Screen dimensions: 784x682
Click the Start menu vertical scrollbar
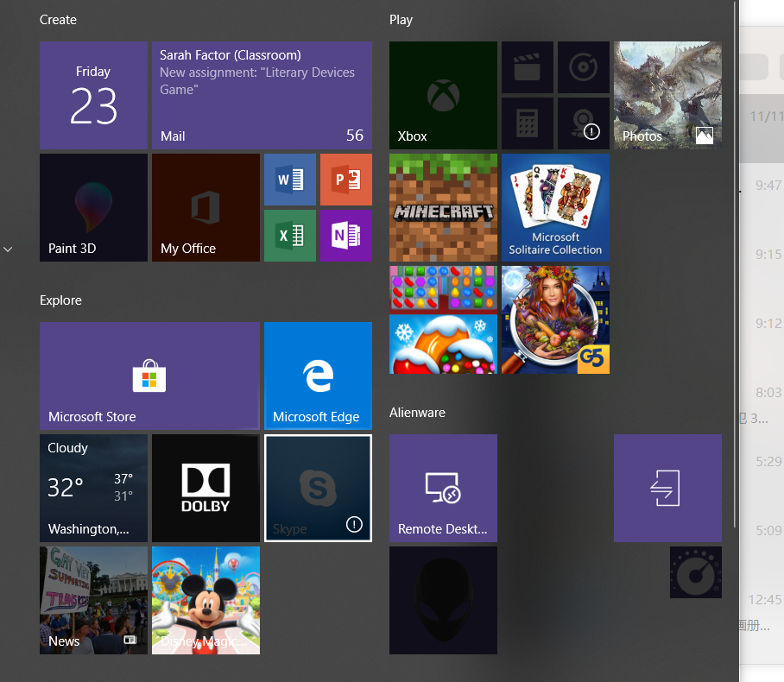tap(735, 264)
